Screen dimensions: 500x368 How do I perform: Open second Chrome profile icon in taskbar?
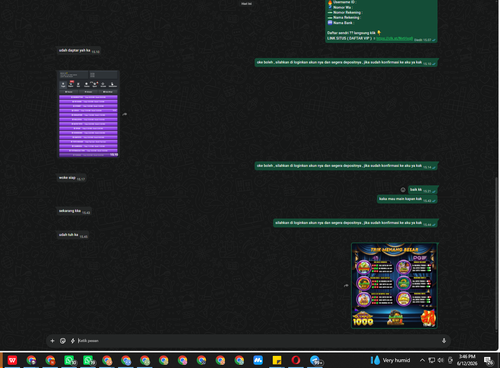point(50,360)
